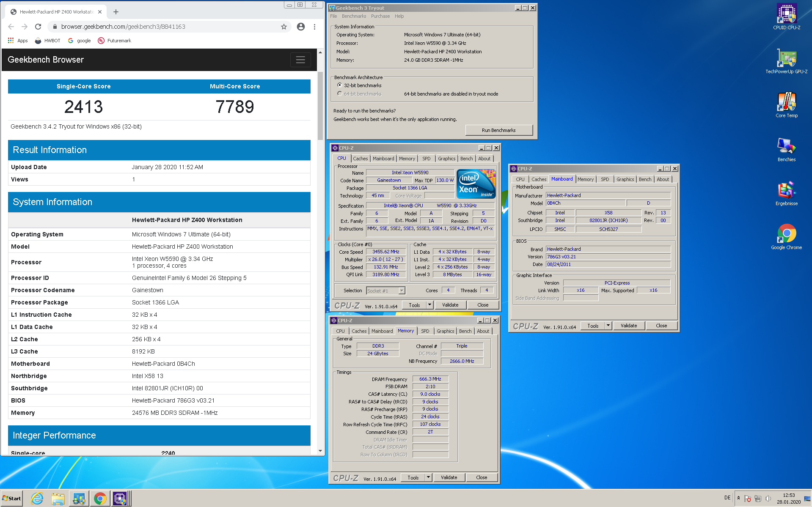Open Internet Explorer from taskbar
This screenshot has width=812, height=507.
[37, 499]
